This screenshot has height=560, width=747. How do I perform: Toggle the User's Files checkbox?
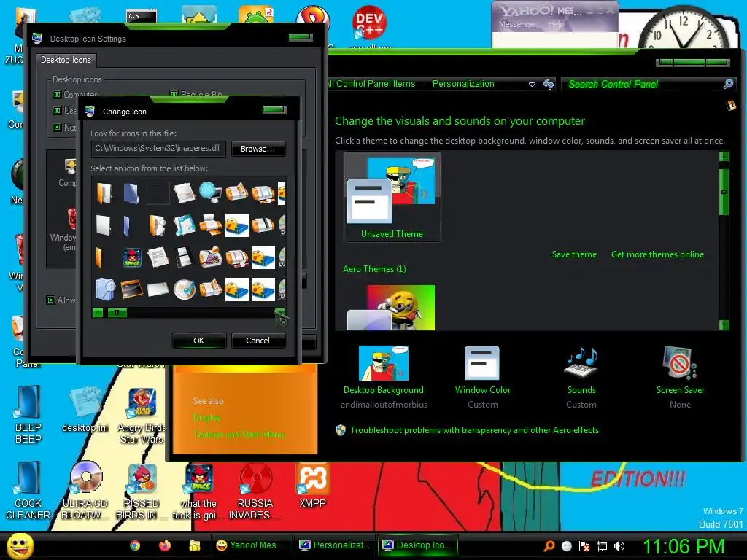pyautogui.click(x=57, y=111)
